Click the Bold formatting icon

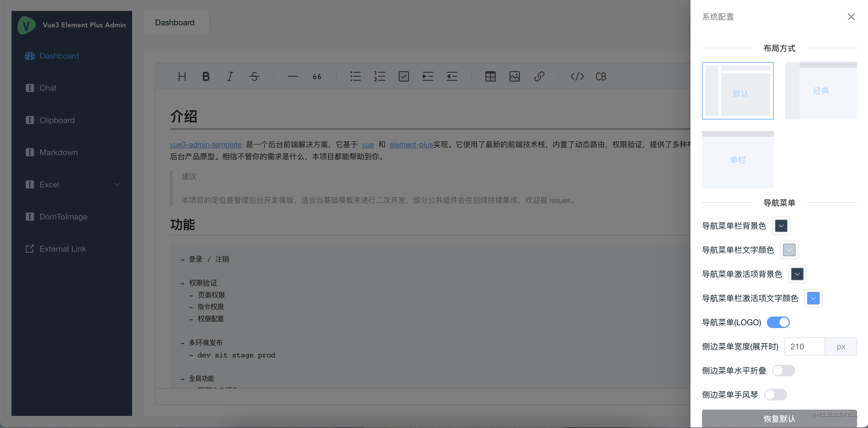[206, 76]
